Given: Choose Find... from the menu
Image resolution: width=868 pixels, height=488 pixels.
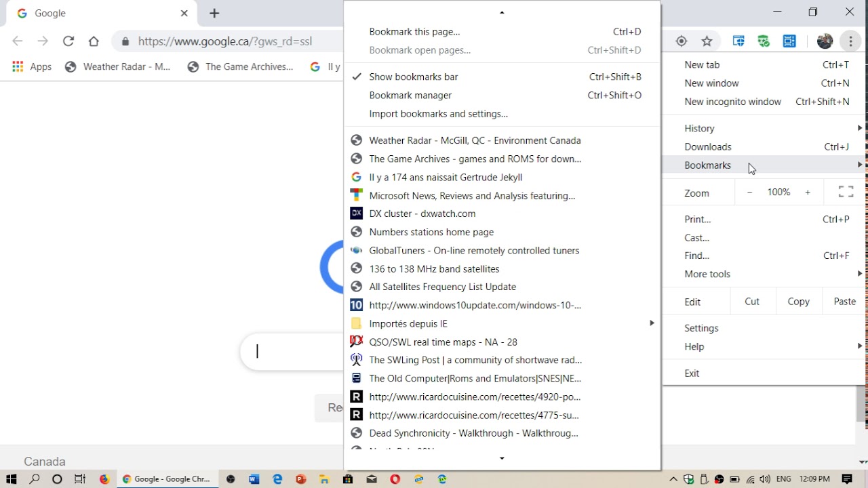Looking at the screenshot, I should (x=765, y=256).
